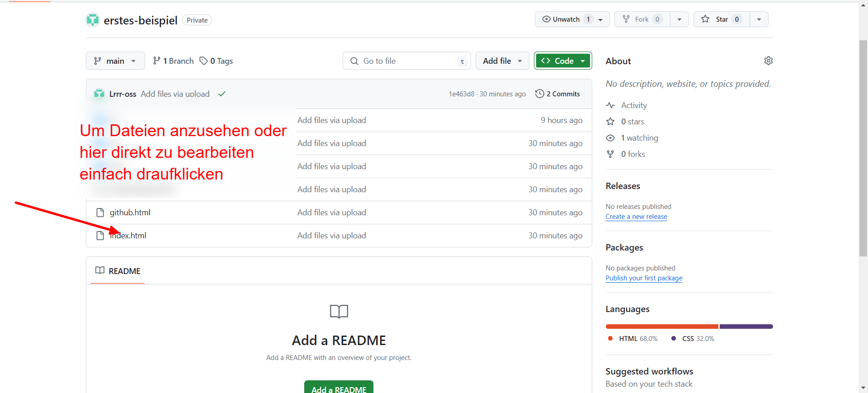
Task: Expand the main branch selector dropdown
Action: pyautogui.click(x=115, y=61)
